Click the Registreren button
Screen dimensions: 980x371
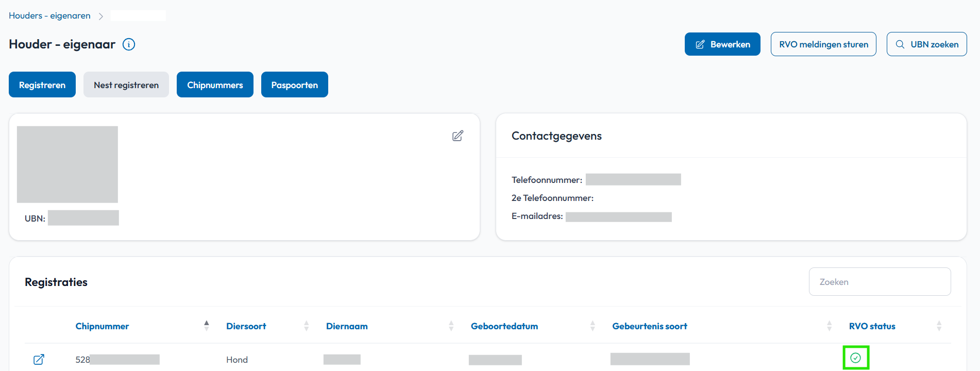pyautogui.click(x=42, y=85)
